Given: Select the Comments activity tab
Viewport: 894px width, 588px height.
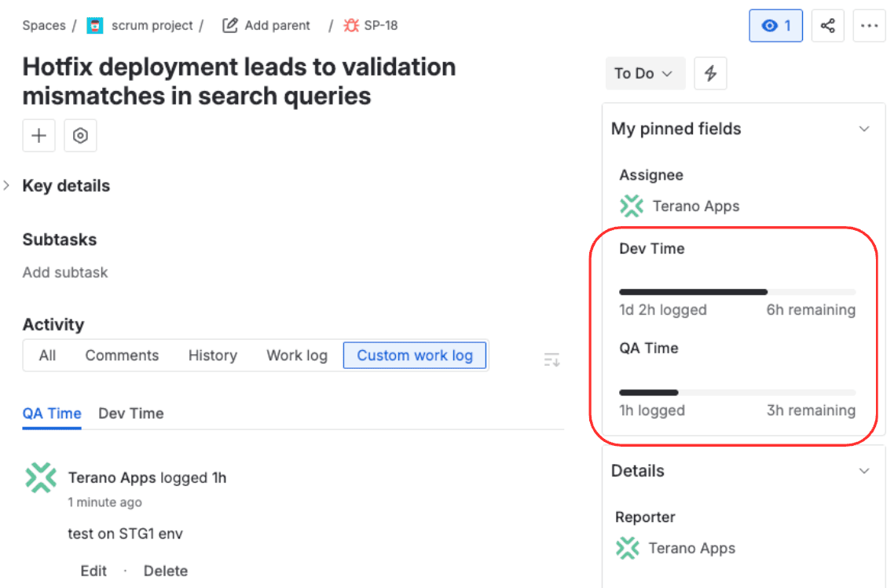Looking at the screenshot, I should [x=122, y=356].
